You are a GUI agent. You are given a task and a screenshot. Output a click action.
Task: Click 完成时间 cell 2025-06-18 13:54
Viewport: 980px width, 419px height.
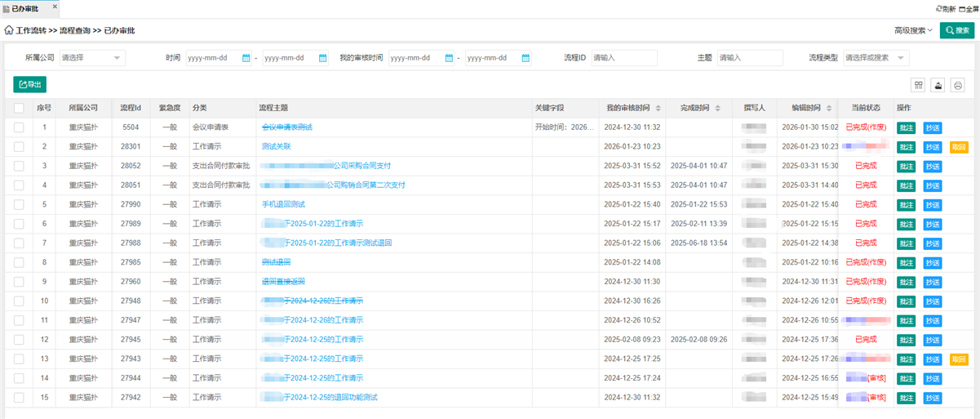pyautogui.click(x=698, y=243)
